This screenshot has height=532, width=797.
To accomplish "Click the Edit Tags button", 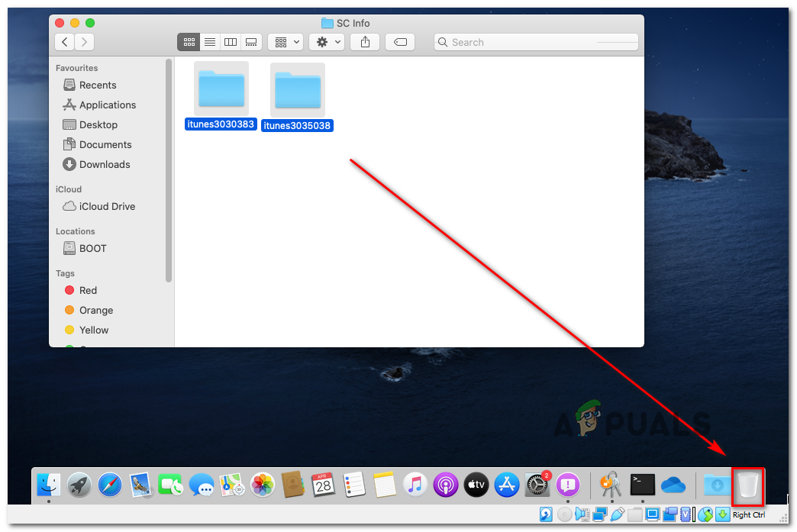I will pos(400,42).
